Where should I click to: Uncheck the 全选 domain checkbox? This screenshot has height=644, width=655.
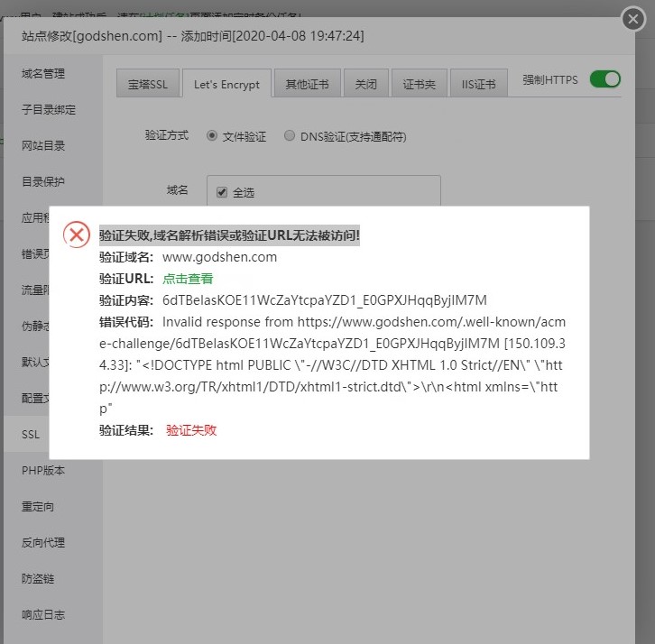[x=222, y=192]
